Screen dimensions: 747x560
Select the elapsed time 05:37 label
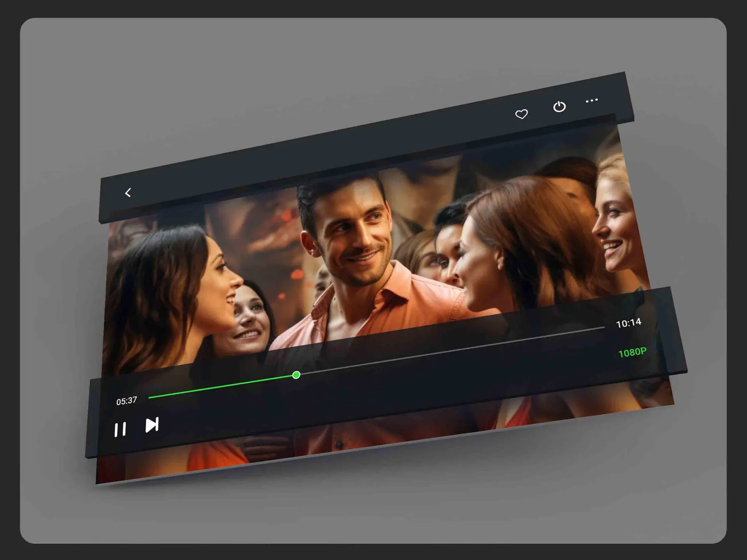(126, 401)
